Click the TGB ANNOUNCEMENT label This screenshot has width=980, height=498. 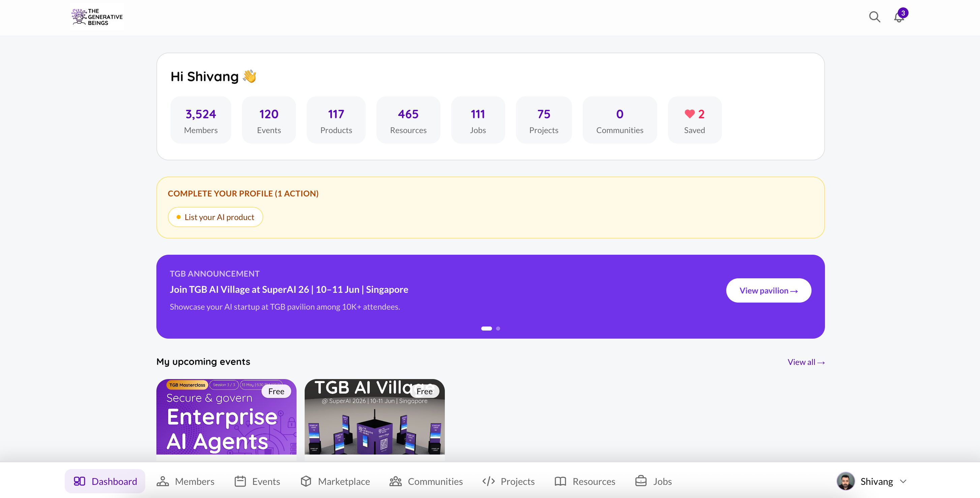(215, 274)
